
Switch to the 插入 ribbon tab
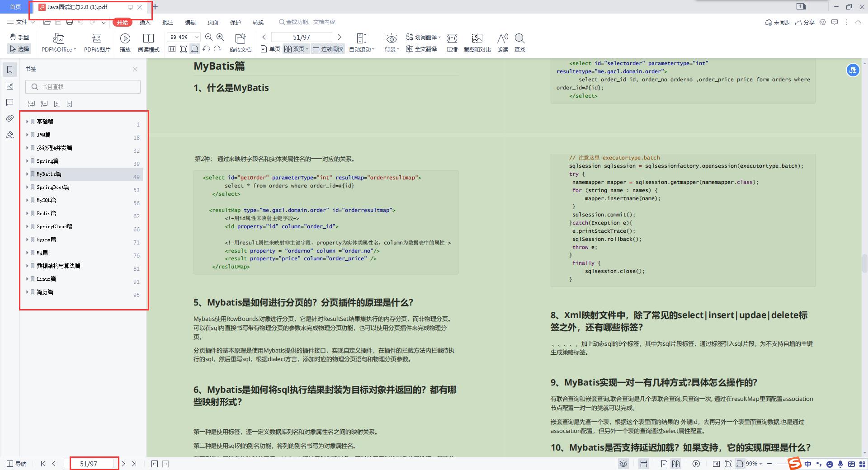(x=145, y=22)
